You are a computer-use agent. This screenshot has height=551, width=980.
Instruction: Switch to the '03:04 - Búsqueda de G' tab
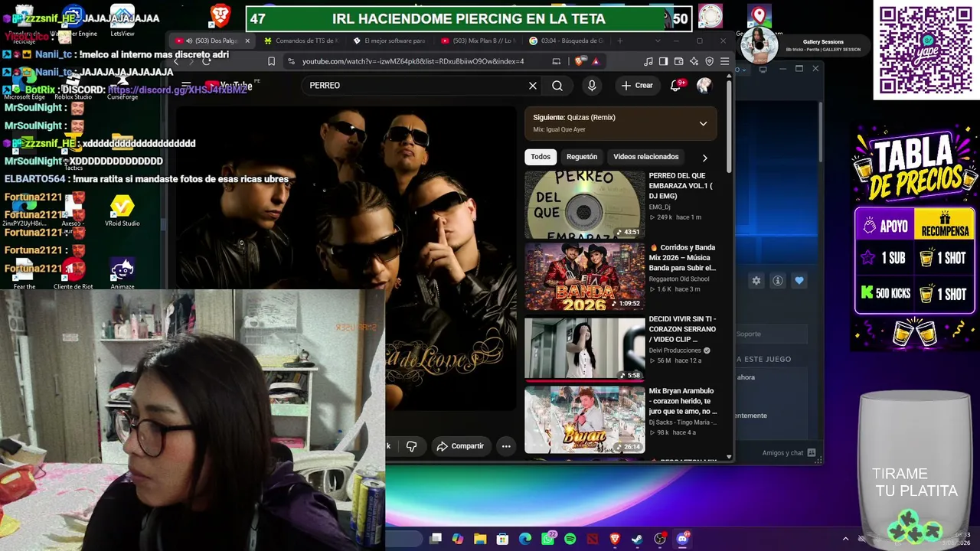(x=567, y=41)
